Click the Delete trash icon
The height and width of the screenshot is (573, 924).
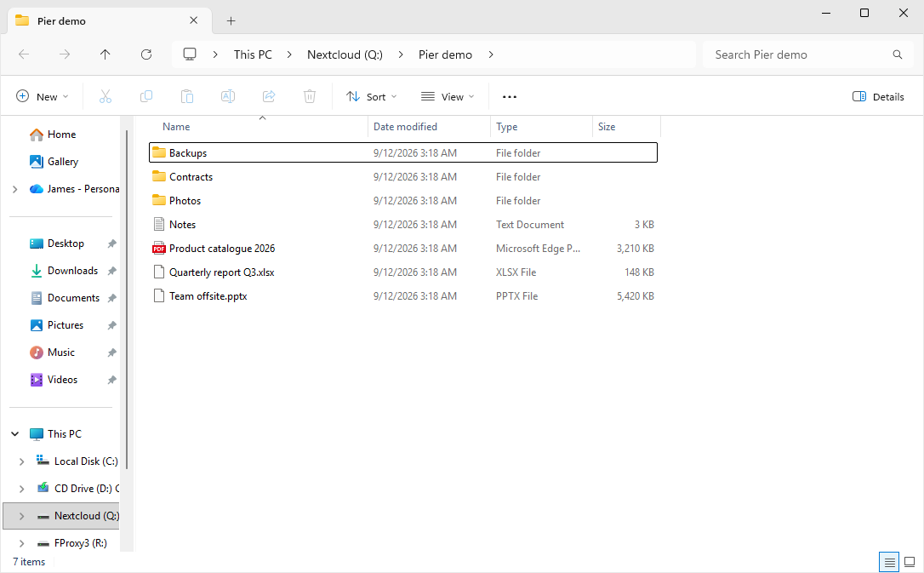(310, 97)
